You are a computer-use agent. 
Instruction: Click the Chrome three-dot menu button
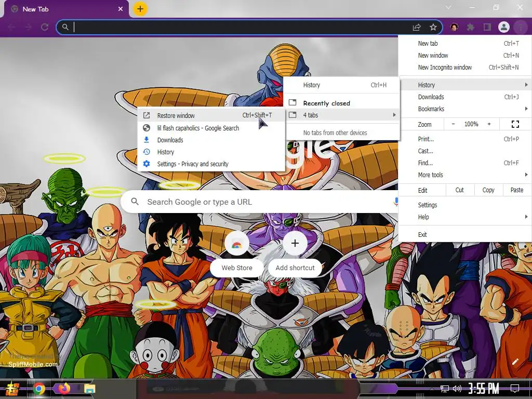tap(521, 27)
